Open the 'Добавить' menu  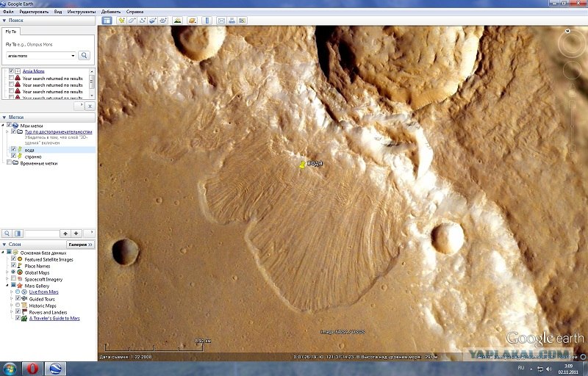tap(111, 12)
